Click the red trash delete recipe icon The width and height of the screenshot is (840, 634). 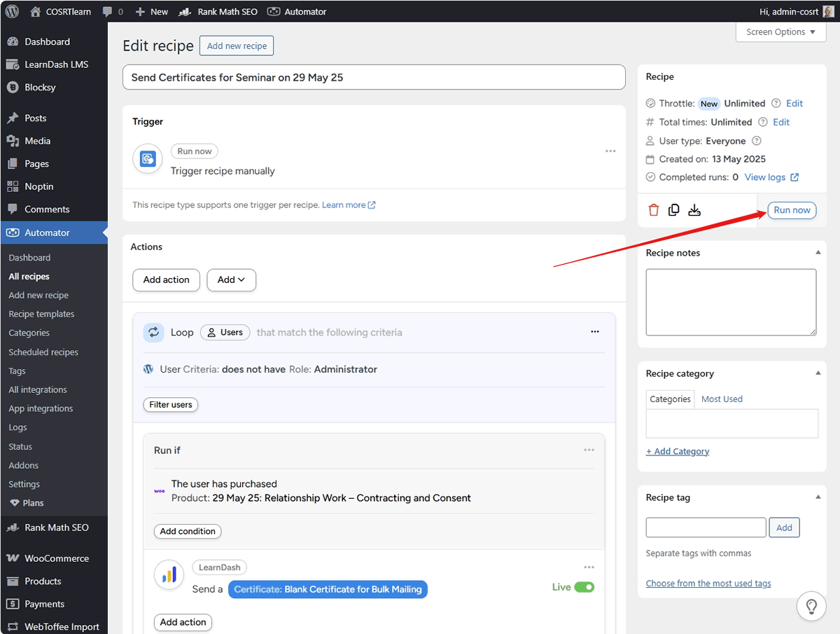click(654, 210)
